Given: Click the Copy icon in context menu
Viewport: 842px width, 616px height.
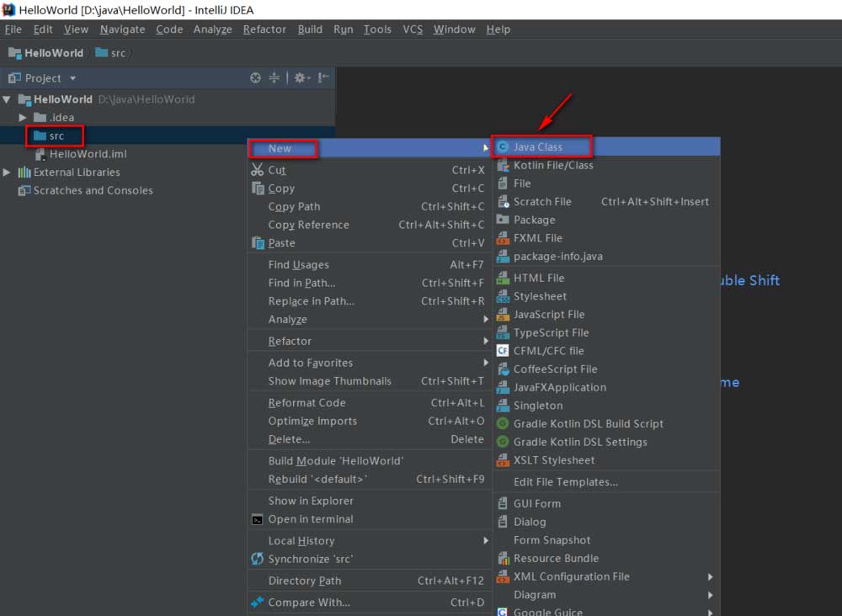Looking at the screenshot, I should (258, 189).
